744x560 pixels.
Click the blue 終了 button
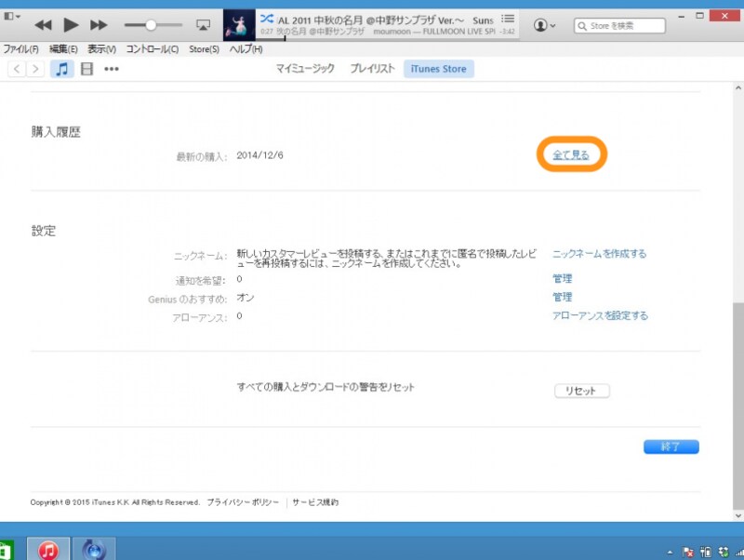point(671,447)
